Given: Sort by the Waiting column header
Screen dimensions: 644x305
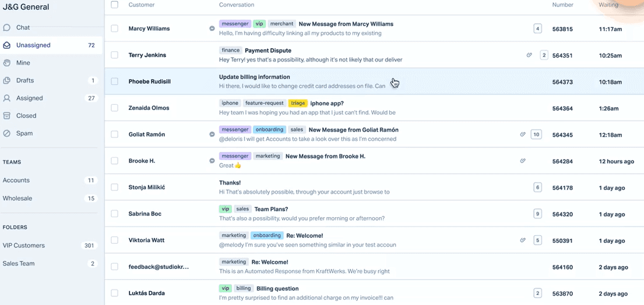Looking at the screenshot, I should [608, 5].
